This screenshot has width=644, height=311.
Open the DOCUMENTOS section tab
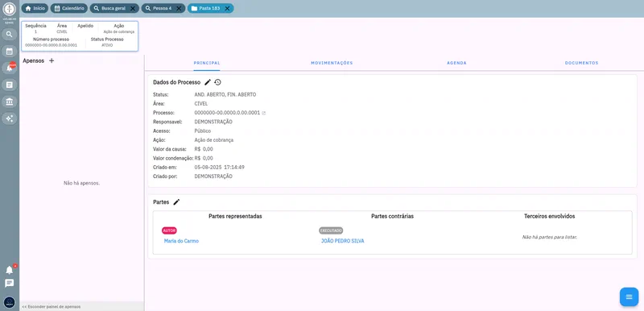pos(581,64)
